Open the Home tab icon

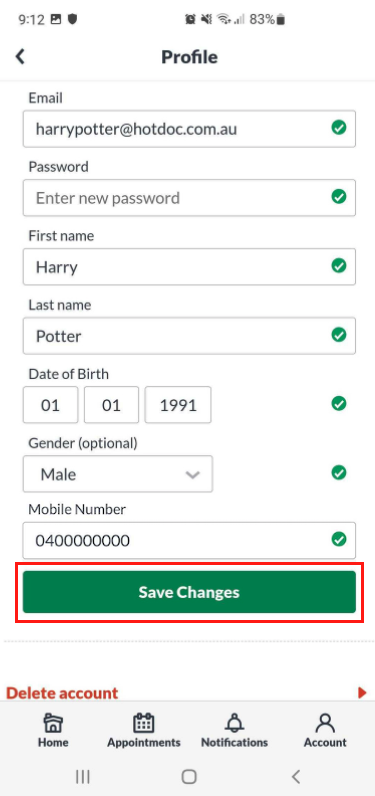pos(53,722)
